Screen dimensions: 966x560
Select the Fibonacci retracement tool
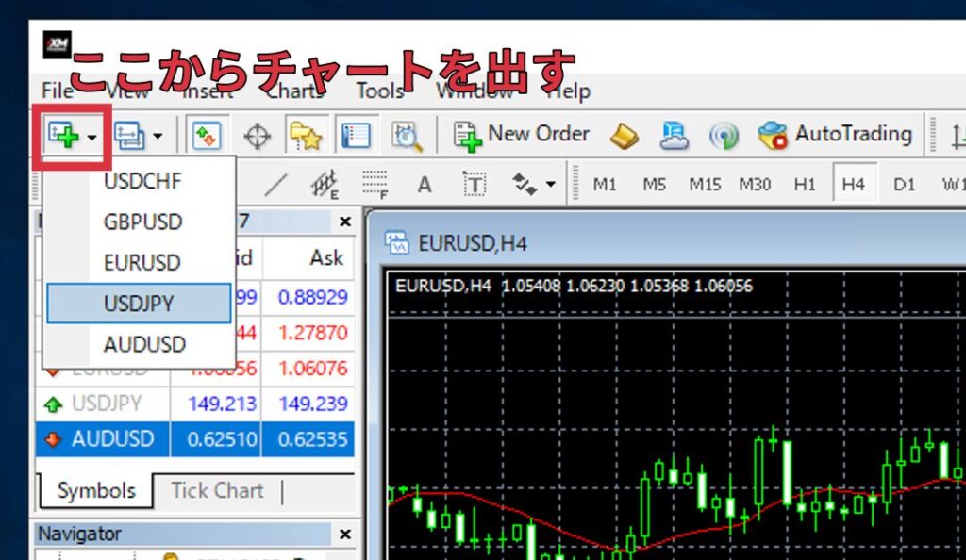point(375,185)
